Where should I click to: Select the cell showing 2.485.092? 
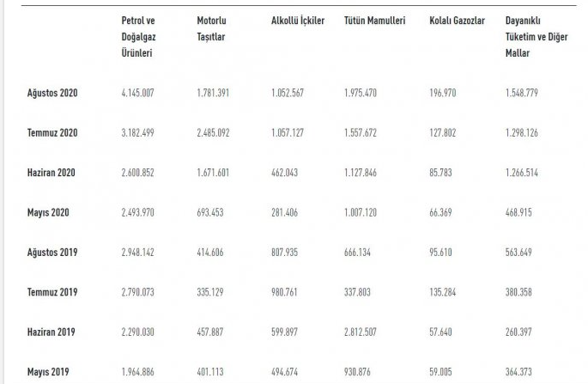(212, 133)
